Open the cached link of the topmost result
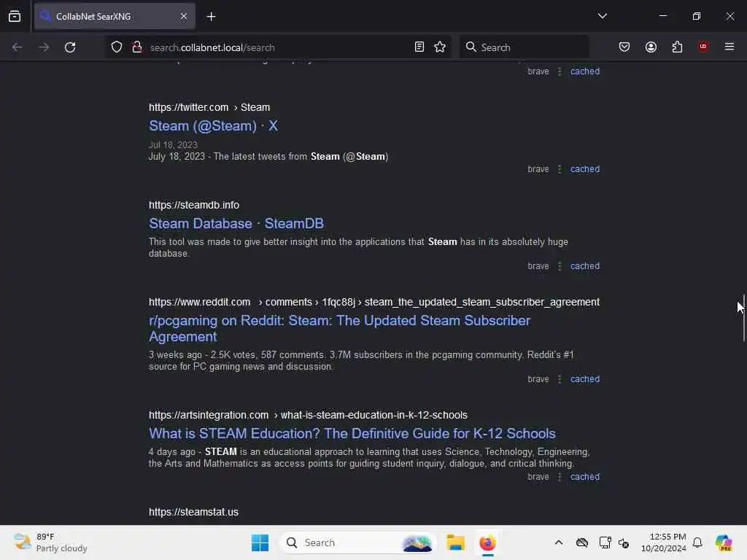This screenshot has height=560, width=747. pos(585,71)
